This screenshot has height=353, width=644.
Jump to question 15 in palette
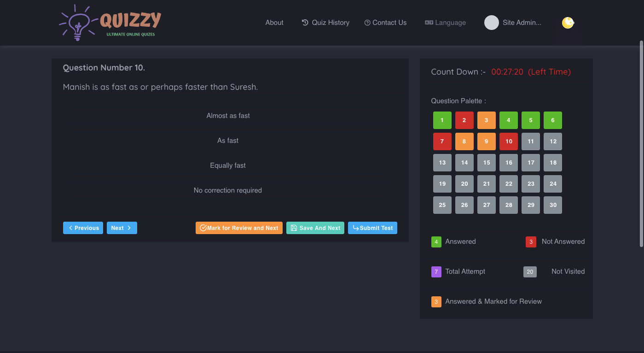(x=487, y=163)
